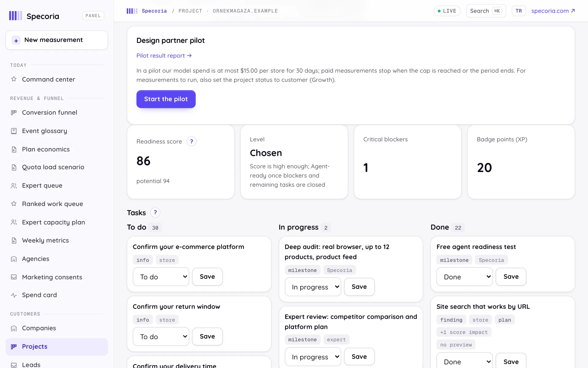The height and width of the screenshot is (368, 588).
Task: Click the Agencies building icon
Action: 14,259
